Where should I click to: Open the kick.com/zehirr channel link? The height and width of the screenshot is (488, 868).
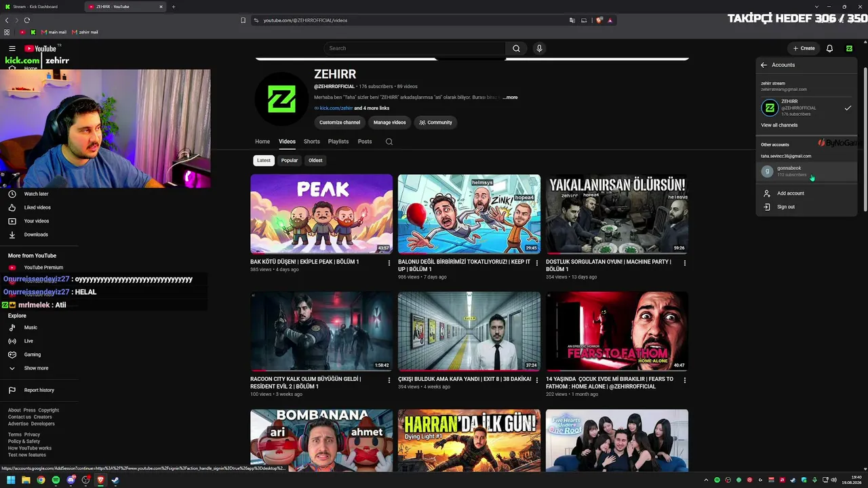(x=336, y=108)
